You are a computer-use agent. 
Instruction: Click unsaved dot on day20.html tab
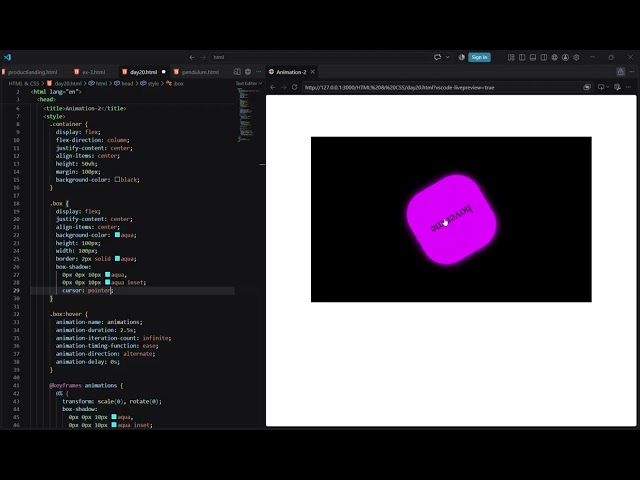164,72
